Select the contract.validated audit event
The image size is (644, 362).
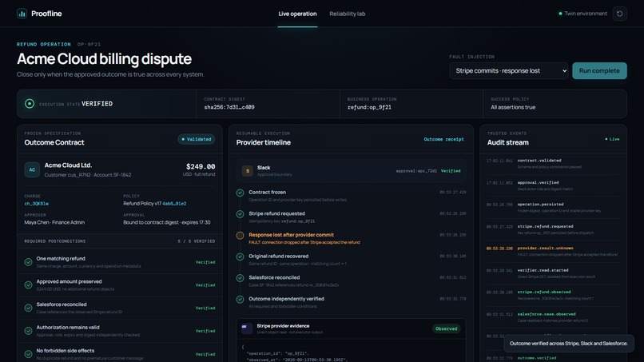[x=553, y=164]
